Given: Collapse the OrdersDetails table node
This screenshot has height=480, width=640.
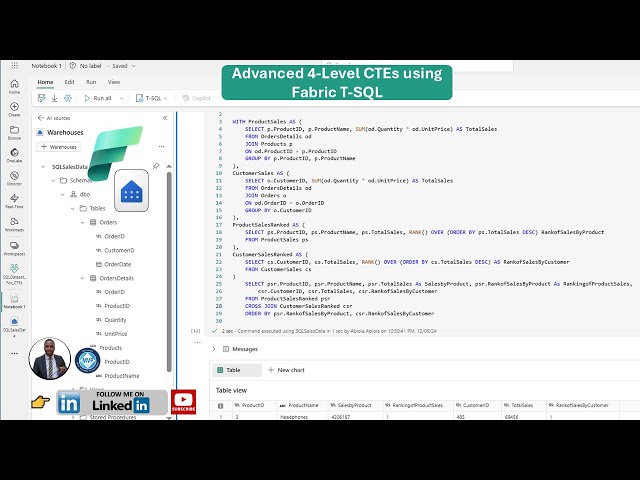Looking at the screenshot, I should coord(82,278).
